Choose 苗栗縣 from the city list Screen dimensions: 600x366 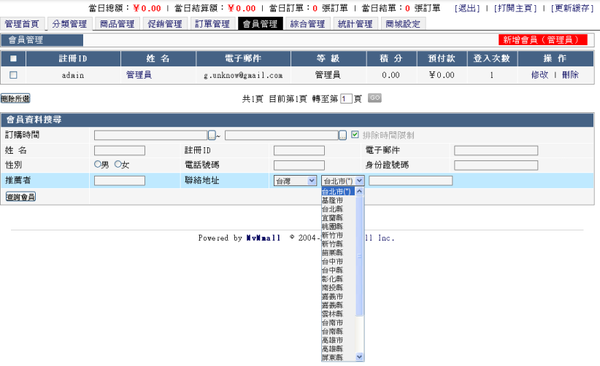pos(332,253)
